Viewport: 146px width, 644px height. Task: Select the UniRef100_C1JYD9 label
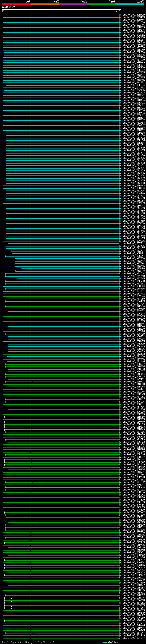134,170
